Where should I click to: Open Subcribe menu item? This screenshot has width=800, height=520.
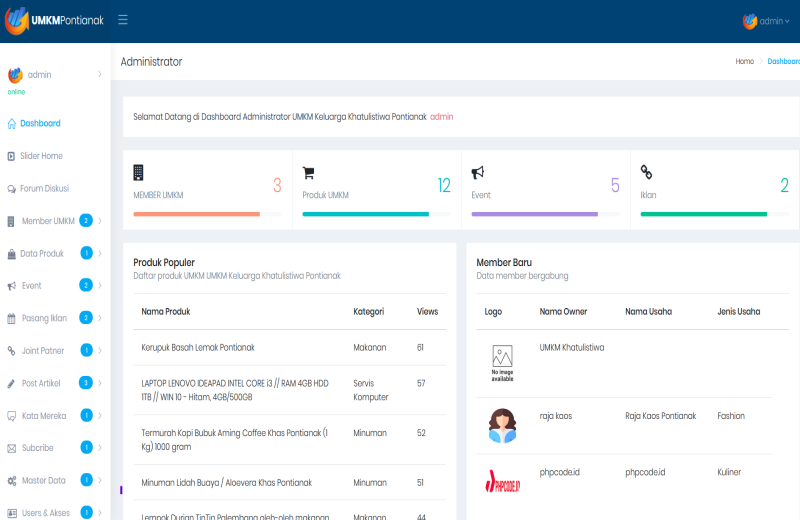tap(37, 448)
